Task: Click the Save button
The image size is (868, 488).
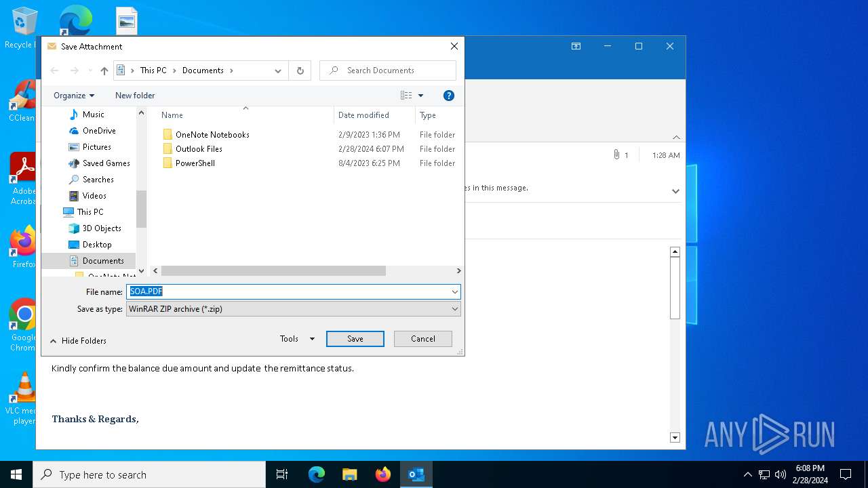Action: pyautogui.click(x=355, y=339)
